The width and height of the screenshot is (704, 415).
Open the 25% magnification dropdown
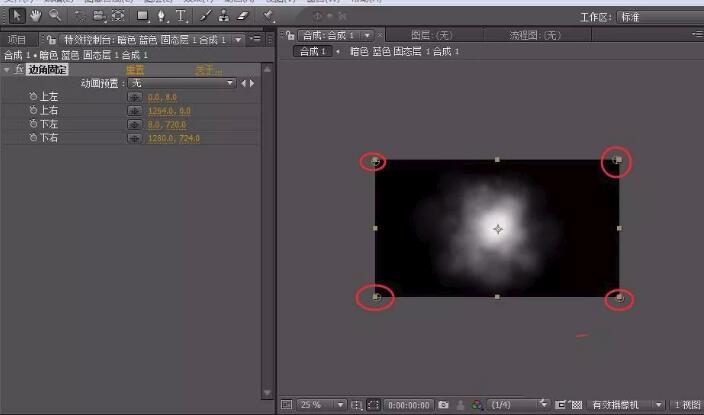tap(318, 405)
